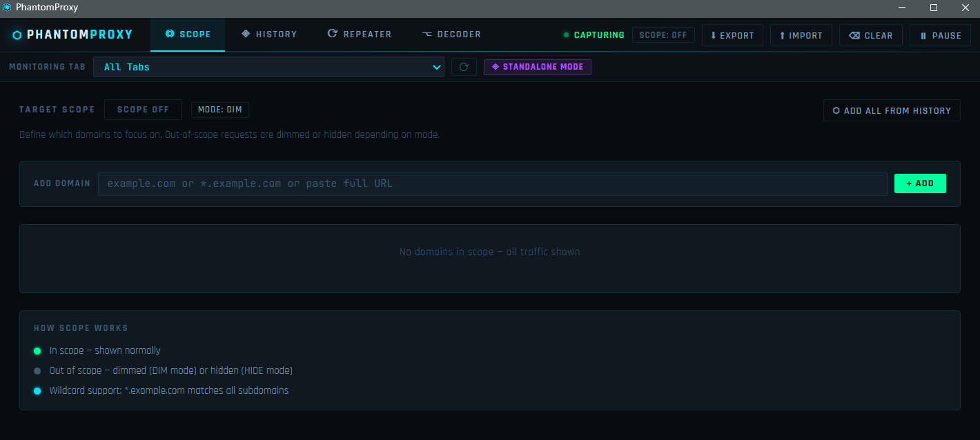Image resolution: width=980 pixels, height=440 pixels.
Task: Focus the Add Domain input field
Action: [x=492, y=183]
